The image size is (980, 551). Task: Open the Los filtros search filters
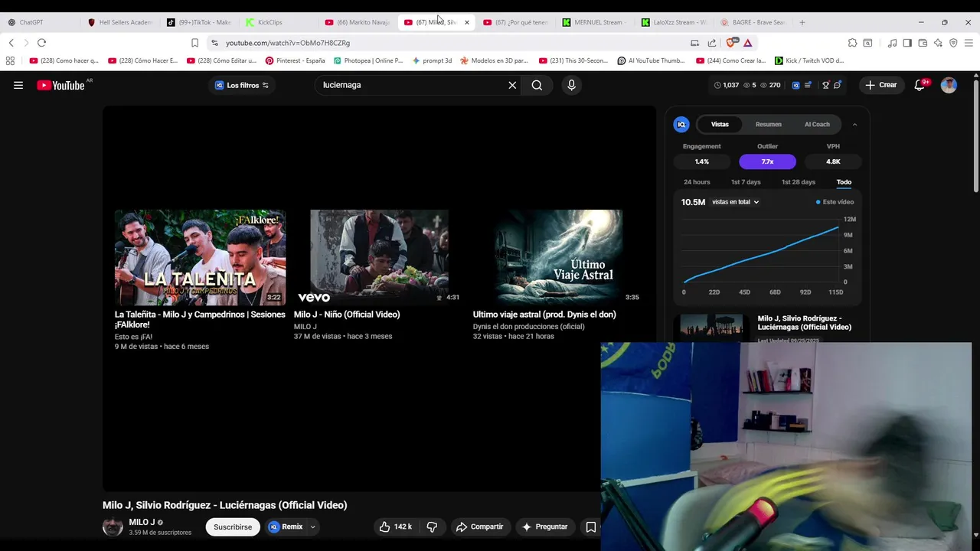(x=242, y=85)
